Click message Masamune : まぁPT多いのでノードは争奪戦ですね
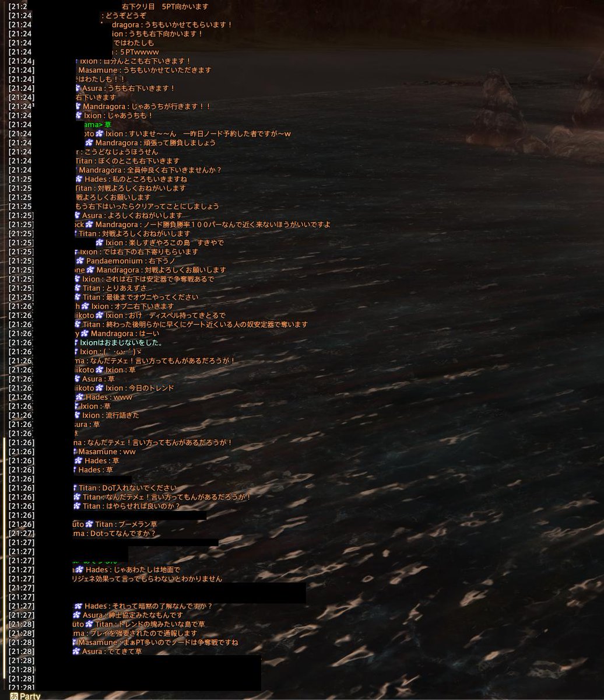The image size is (604, 700). coord(158,643)
